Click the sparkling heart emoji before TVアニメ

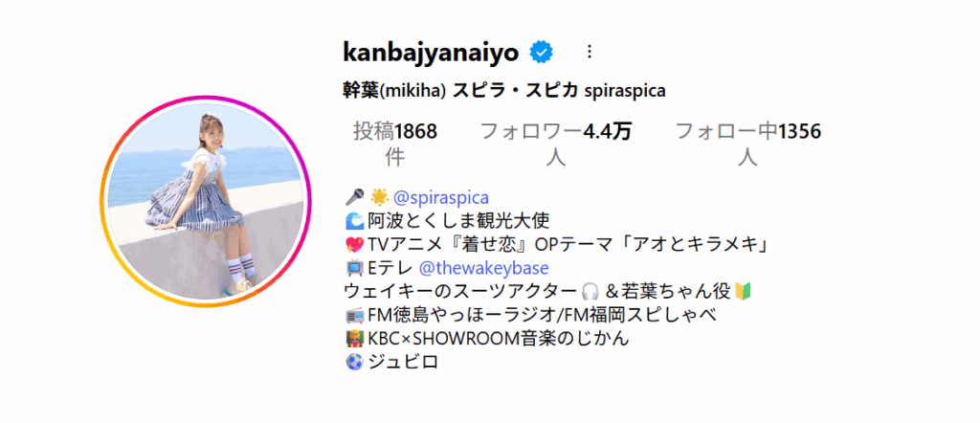(x=354, y=245)
